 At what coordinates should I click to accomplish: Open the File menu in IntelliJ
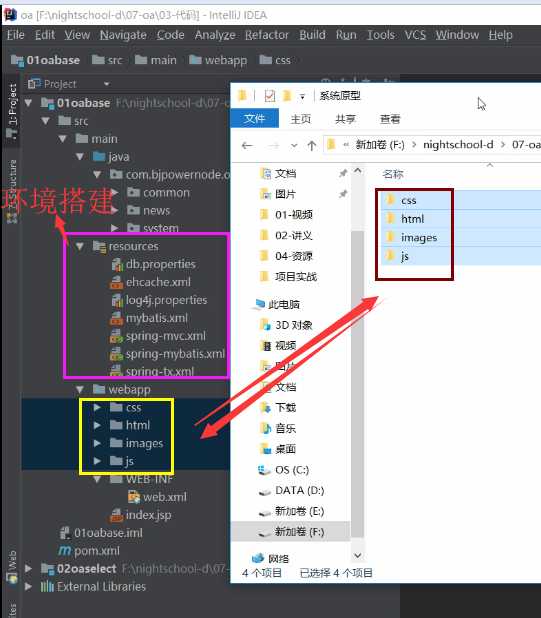click(x=15, y=35)
